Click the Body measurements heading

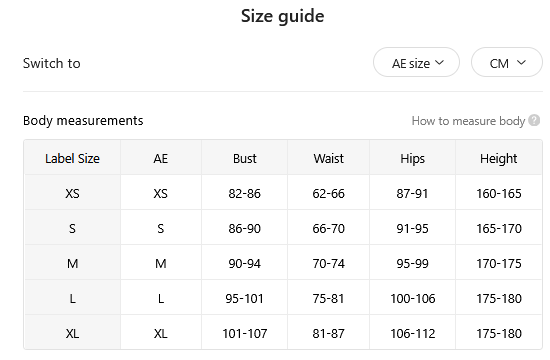(83, 120)
